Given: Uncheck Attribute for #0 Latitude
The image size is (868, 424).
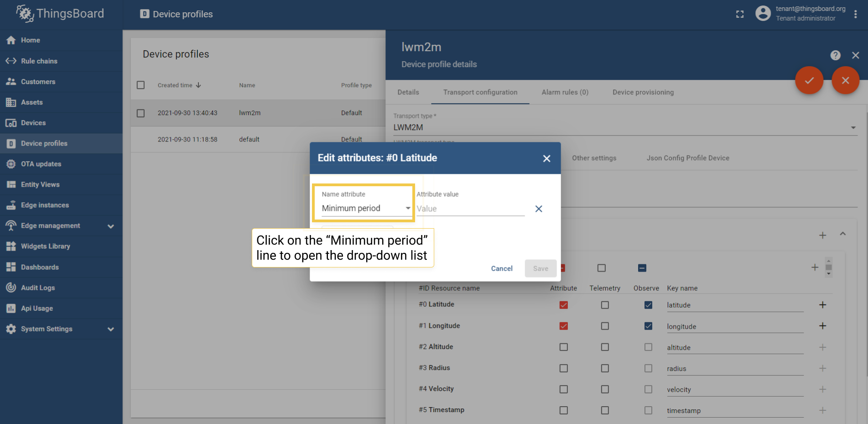Looking at the screenshot, I should [564, 305].
